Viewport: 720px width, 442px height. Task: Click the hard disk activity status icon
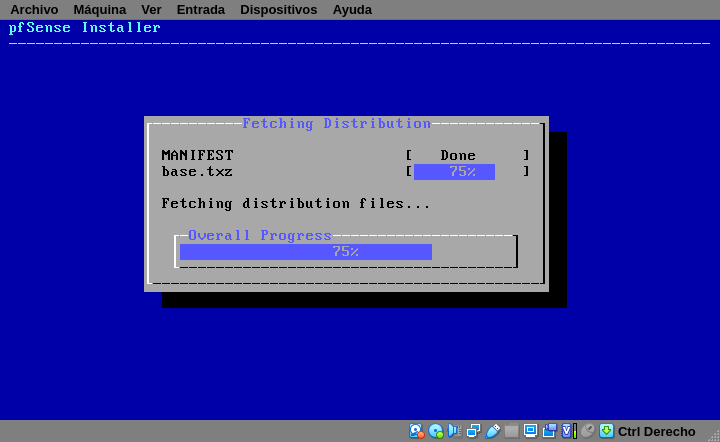click(416, 431)
